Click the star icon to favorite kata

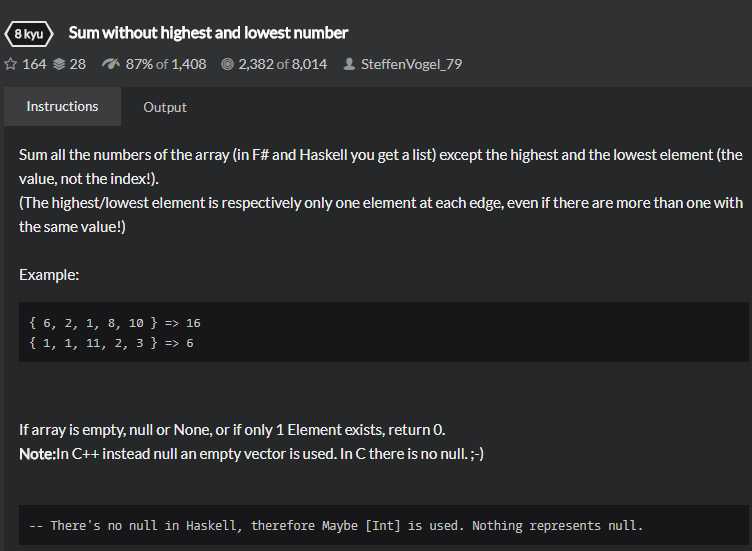pos(11,64)
